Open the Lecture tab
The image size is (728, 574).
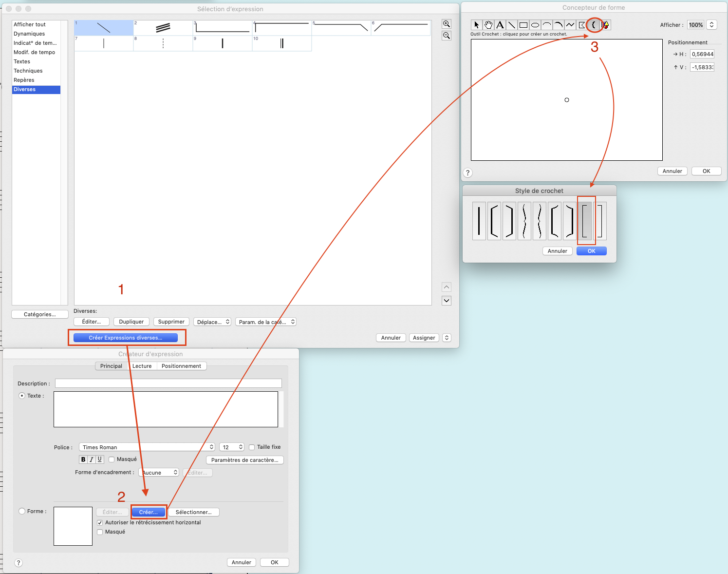point(142,366)
